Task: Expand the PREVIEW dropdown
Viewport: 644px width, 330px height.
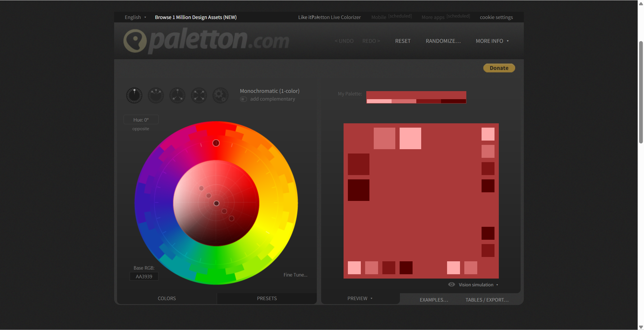Action: (x=360, y=298)
